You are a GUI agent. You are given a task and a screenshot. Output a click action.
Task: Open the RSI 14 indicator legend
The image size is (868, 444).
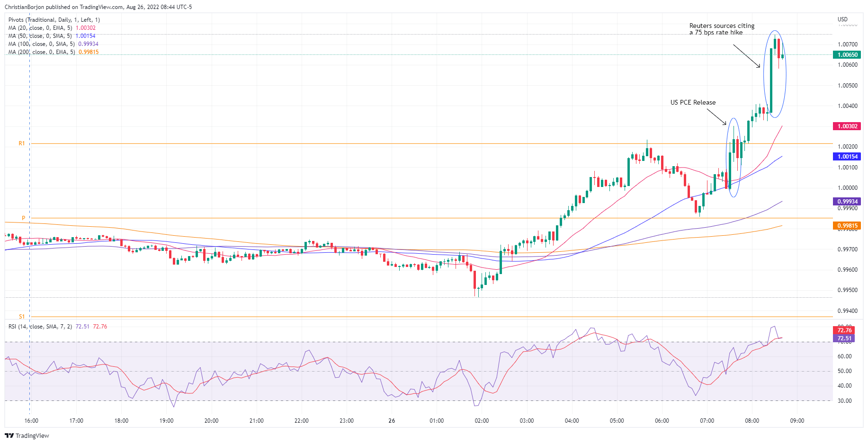(57, 327)
